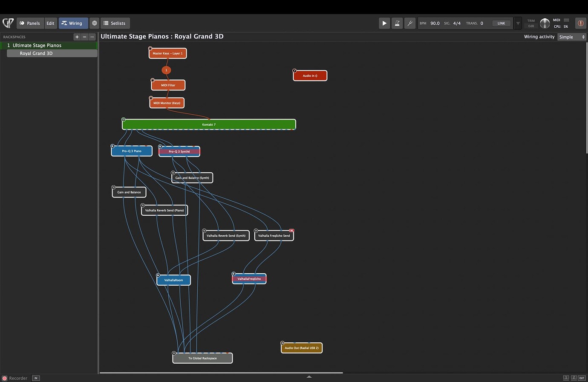588x382 pixels.
Task: Click the time signature 4/4 value
Action: pyautogui.click(x=457, y=23)
